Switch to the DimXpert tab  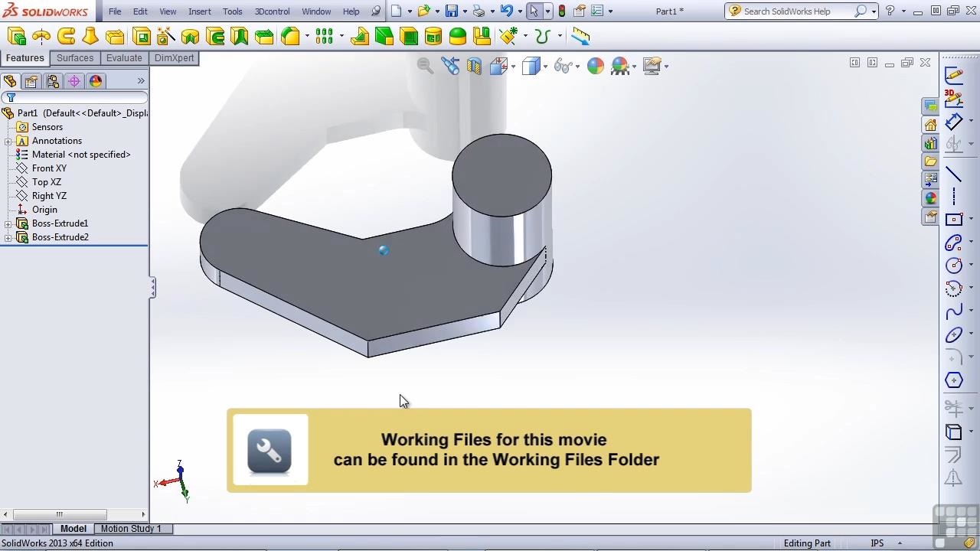tap(174, 58)
